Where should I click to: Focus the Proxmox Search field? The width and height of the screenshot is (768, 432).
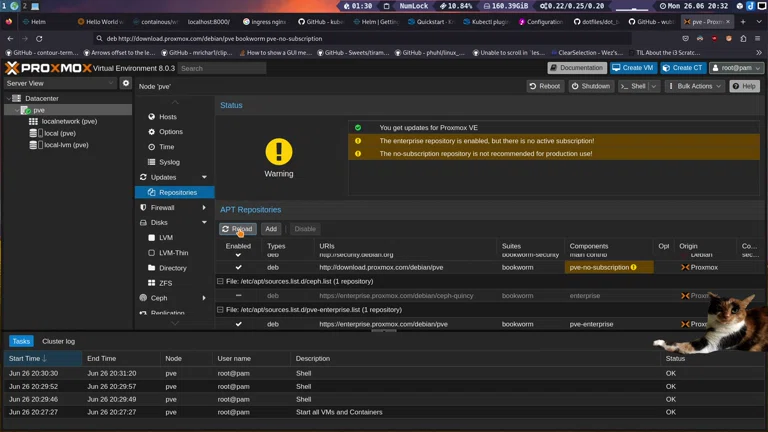(x=222, y=68)
